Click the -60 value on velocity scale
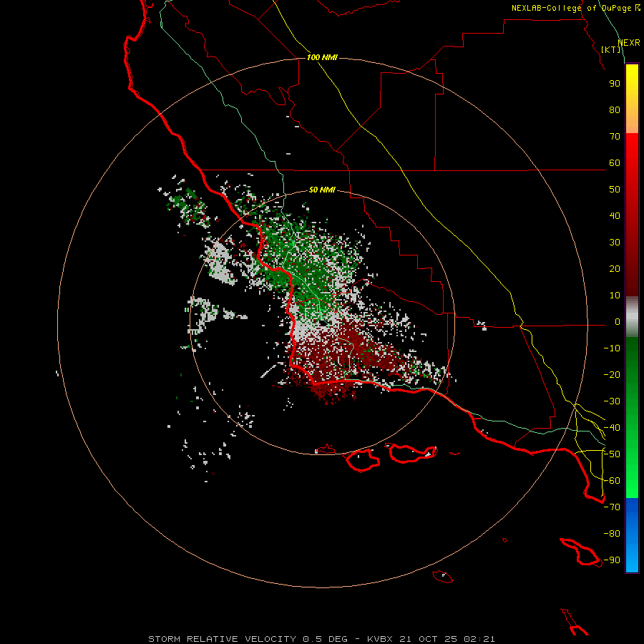The image size is (644, 644). click(x=612, y=481)
